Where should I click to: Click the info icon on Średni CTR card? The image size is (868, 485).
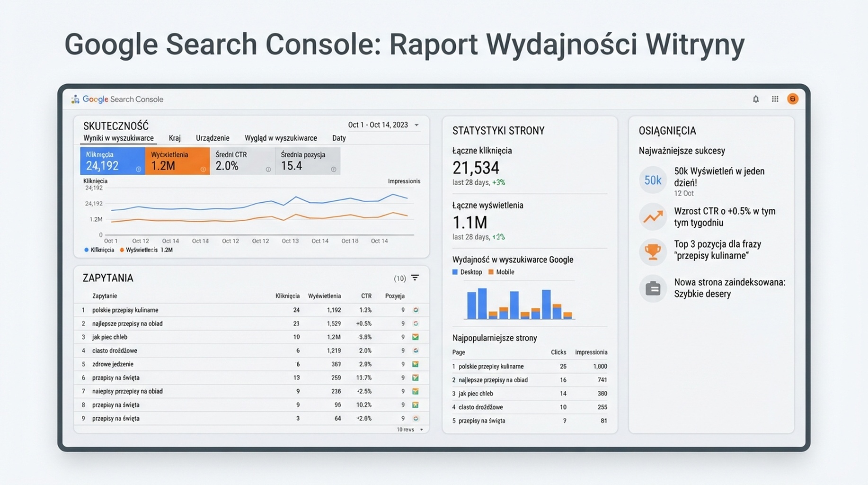pyautogui.click(x=268, y=169)
